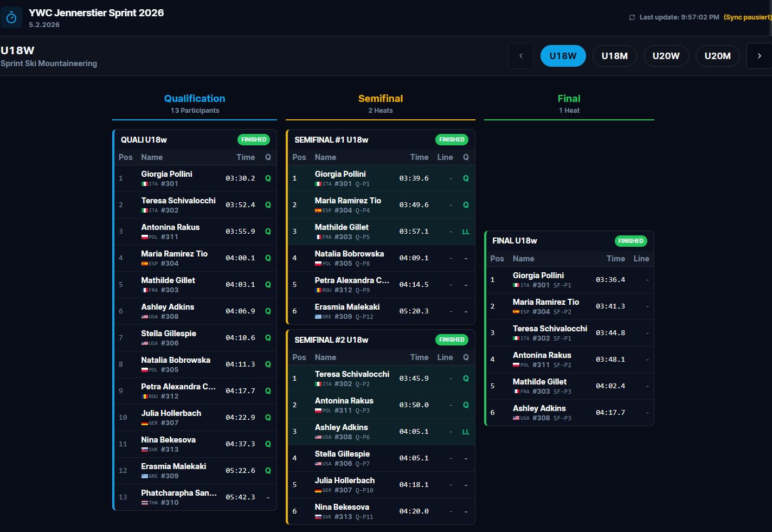Click SF-P3 tag on Mathilde Gillet Final row
This screenshot has height=532, width=772.
tap(562, 392)
